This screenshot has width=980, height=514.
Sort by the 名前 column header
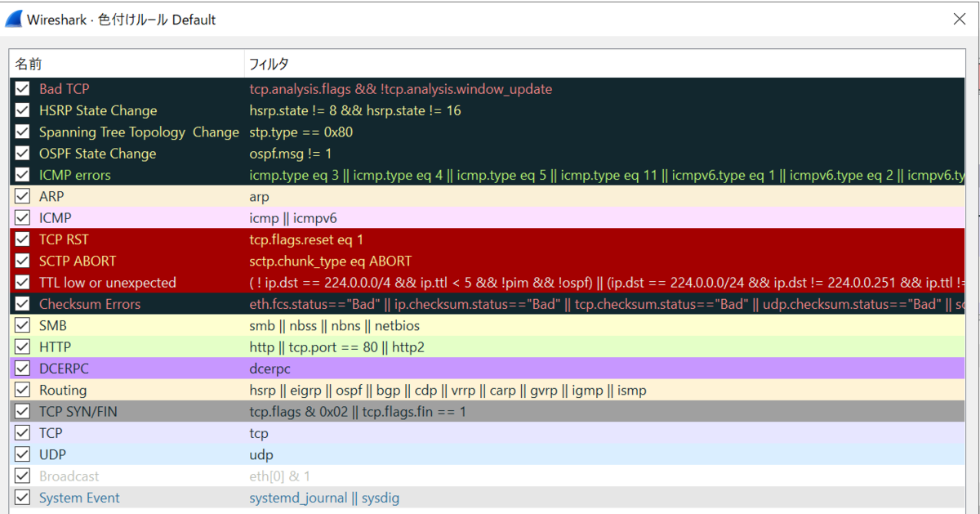(127, 64)
